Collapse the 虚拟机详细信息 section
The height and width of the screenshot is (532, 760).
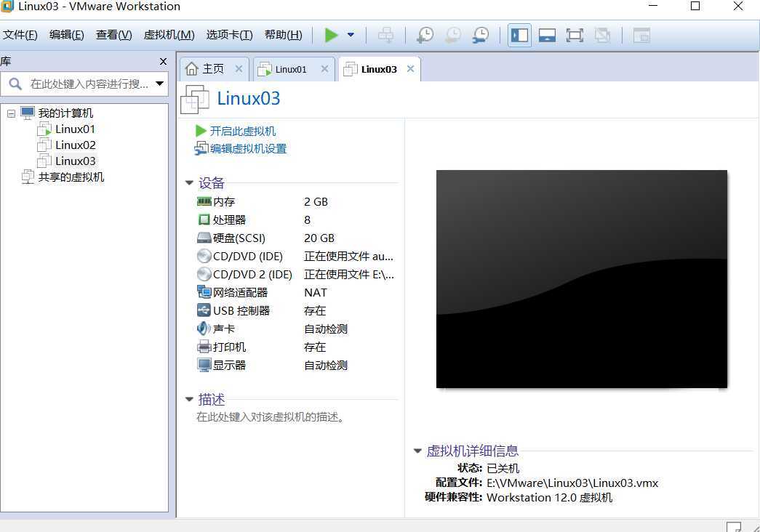pyautogui.click(x=417, y=451)
